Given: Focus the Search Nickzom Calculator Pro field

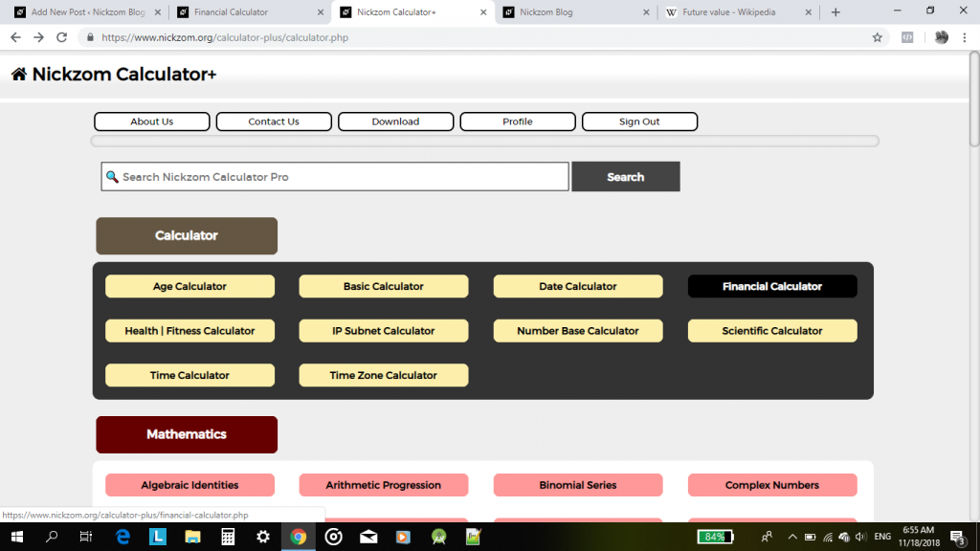Looking at the screenshot, I should tap(335, 177).
